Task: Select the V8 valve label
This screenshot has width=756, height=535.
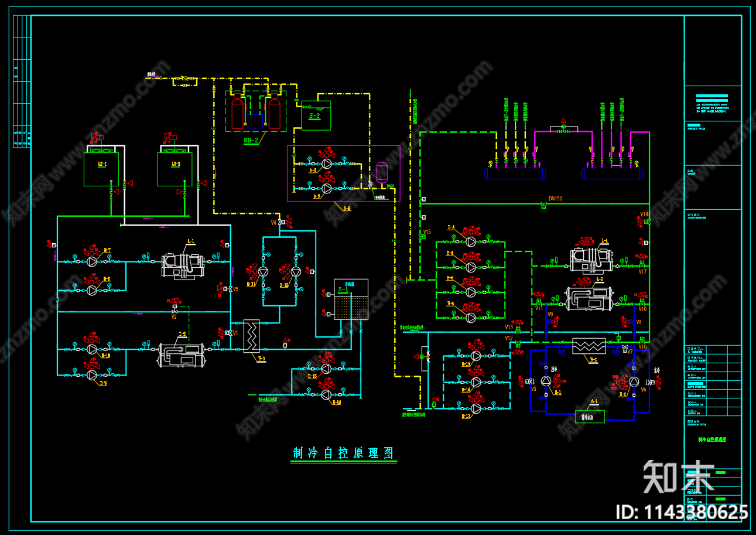Action: tap(639, 322)
